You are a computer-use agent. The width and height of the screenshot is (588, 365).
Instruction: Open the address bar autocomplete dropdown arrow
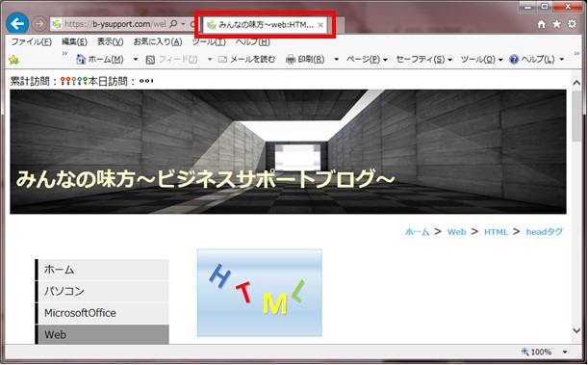[183, 24]
